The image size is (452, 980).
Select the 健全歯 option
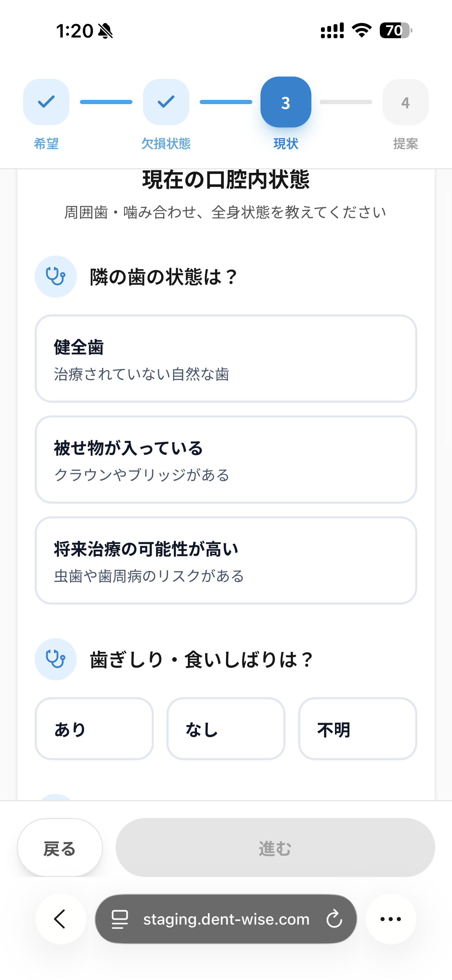[226, 358]
